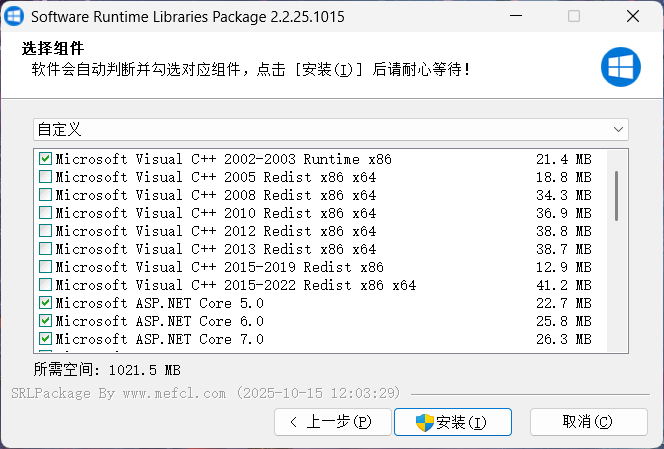The width and height of the screenshot is (664, 449).
Task: Tick Visual C++ 2012 Redist x86 x64
Action: pos(45,231)
